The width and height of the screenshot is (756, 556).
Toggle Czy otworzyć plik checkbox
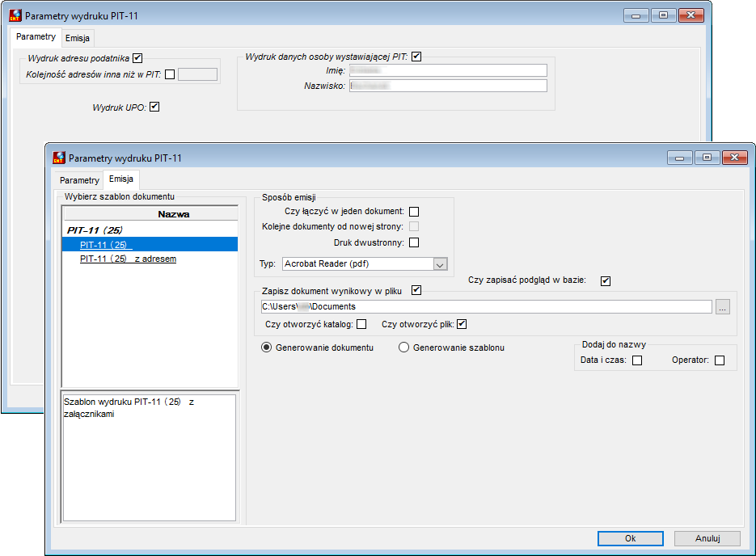point(462,324)
